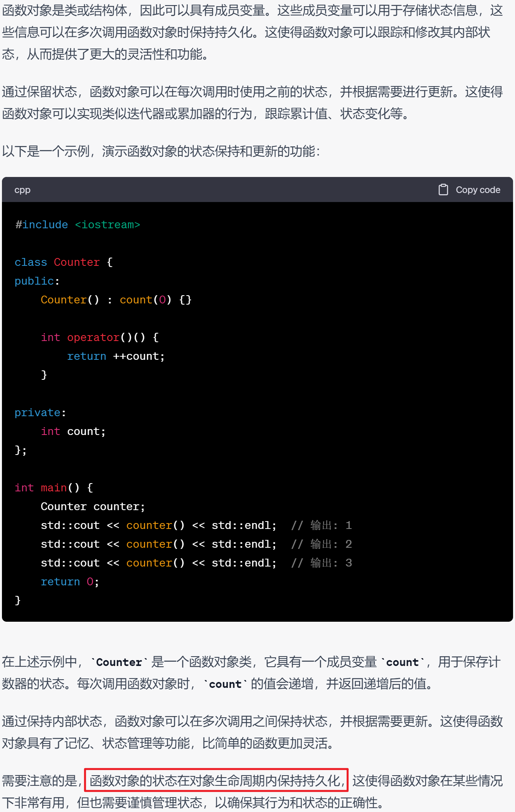The height and width of the screenshot is (812, 515).
Task: Click the clipboard icon beside Copy code
Action: pos(443,190)
